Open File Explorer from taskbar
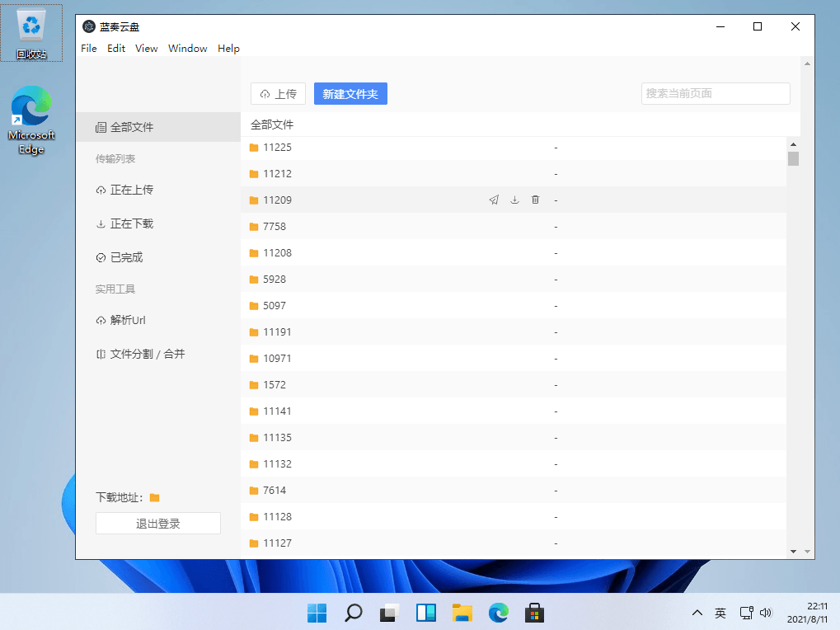Screen dimensions: 840x630 [462, 613]
